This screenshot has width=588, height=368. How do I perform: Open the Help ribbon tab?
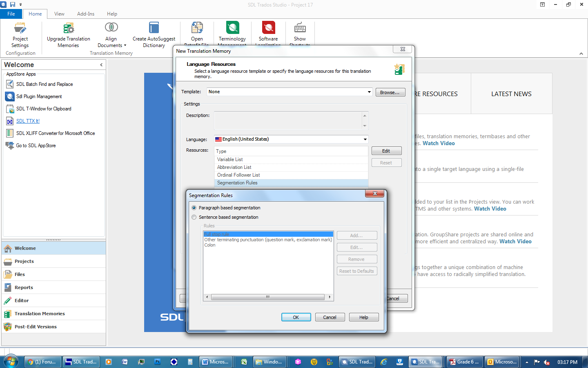[x=112, y=14]
